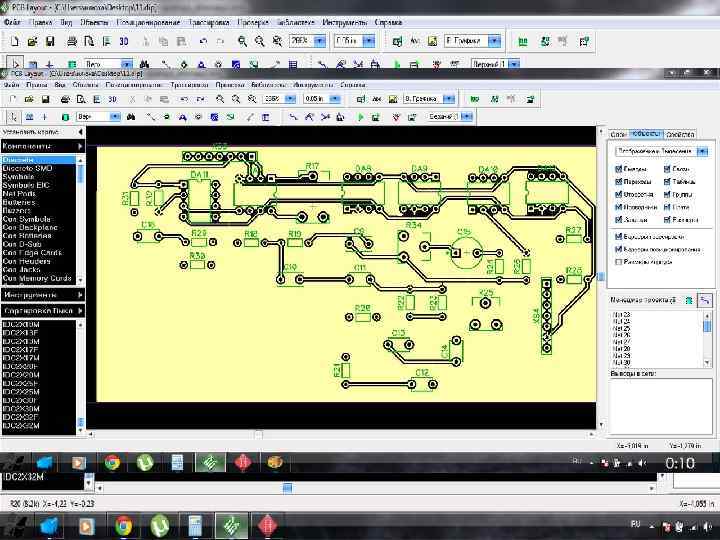This screenshot has height=540, width=720.
Task: Expand the Компоненты section arrow
Action: [80, 146]
